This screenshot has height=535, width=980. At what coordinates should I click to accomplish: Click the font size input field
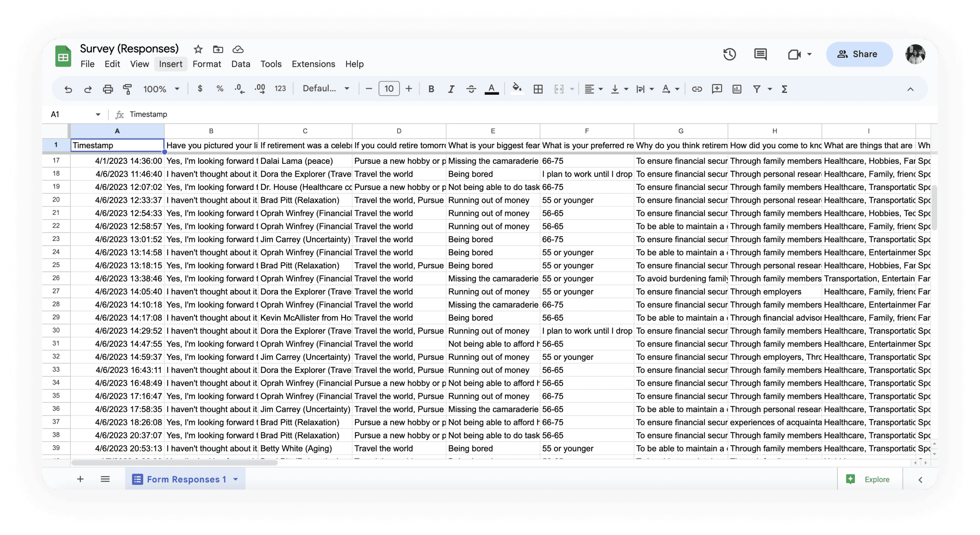(389, 89)
